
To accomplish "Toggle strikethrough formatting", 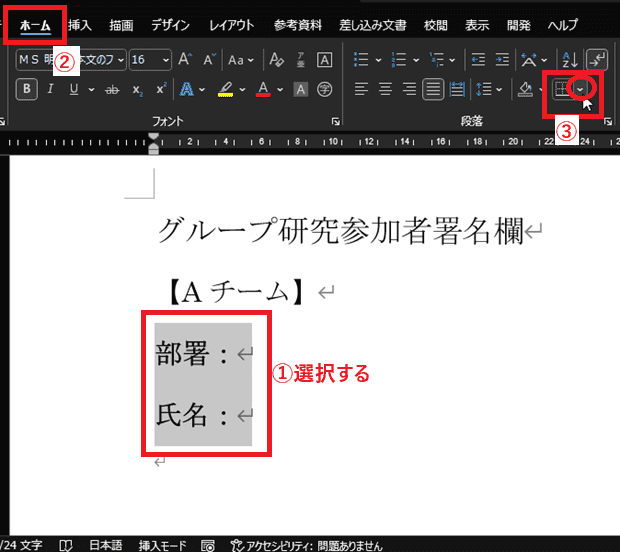I will 111,89.
